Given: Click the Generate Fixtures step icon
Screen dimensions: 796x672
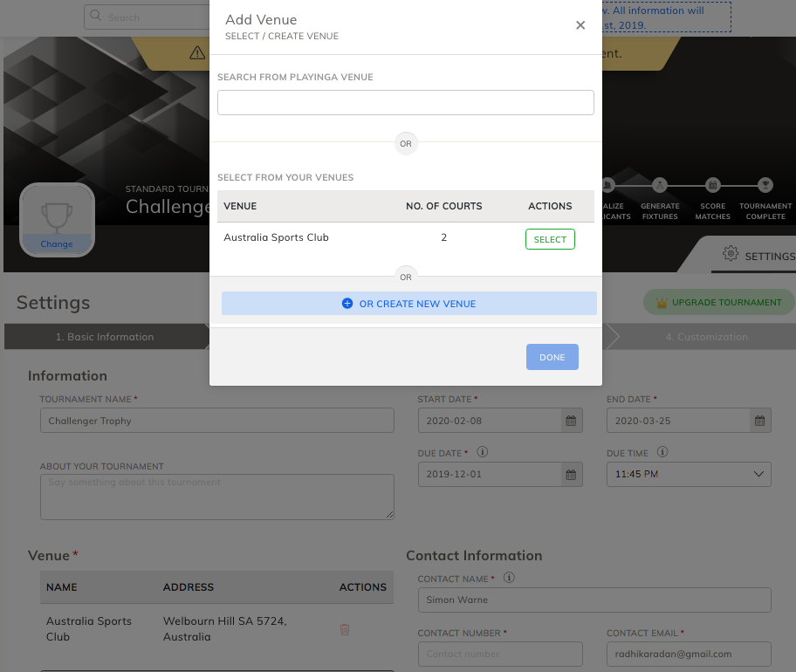Looking at the screenshot, I should [660, 185].
